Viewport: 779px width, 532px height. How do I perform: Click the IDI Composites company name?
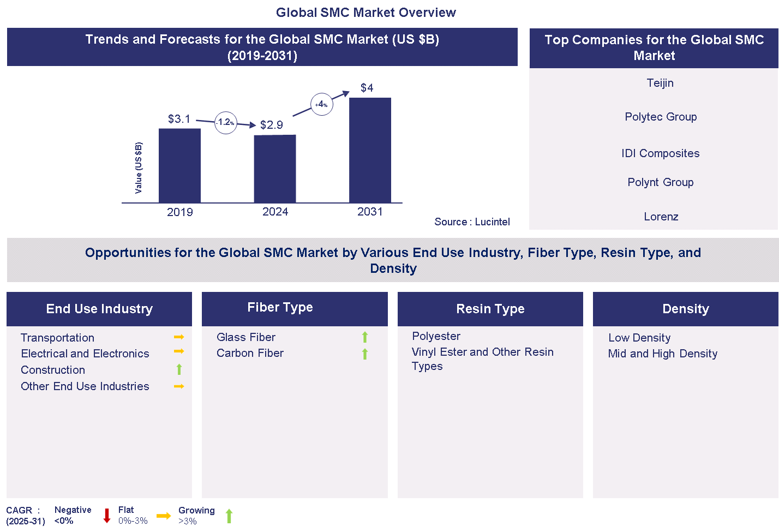(660, 153)
